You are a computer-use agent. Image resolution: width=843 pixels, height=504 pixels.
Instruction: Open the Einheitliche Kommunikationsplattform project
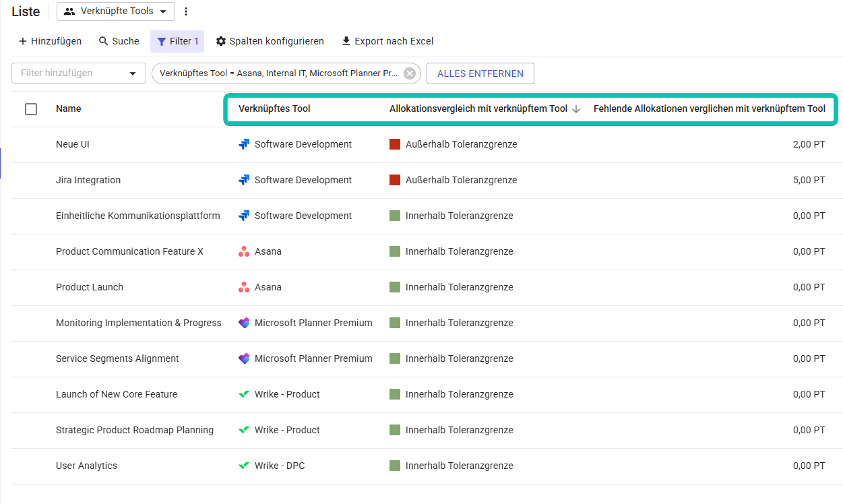(137, 216)
